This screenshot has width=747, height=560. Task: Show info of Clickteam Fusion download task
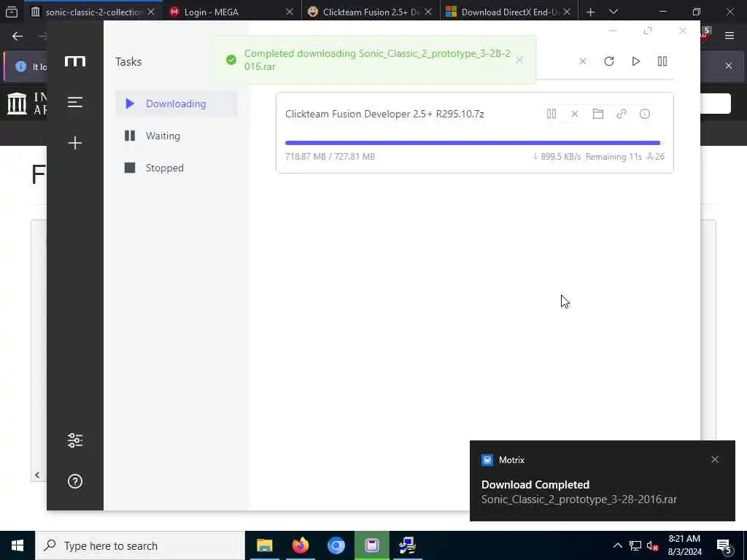645,114
